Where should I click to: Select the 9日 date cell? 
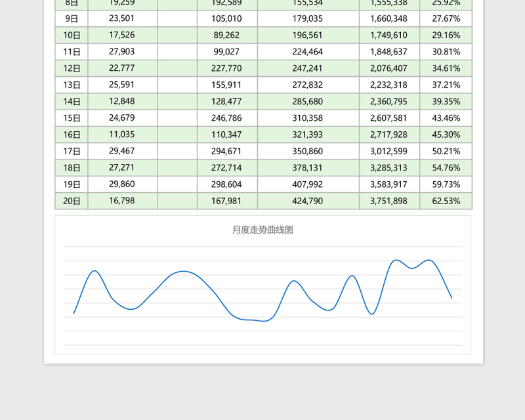(x=72, y=18)
